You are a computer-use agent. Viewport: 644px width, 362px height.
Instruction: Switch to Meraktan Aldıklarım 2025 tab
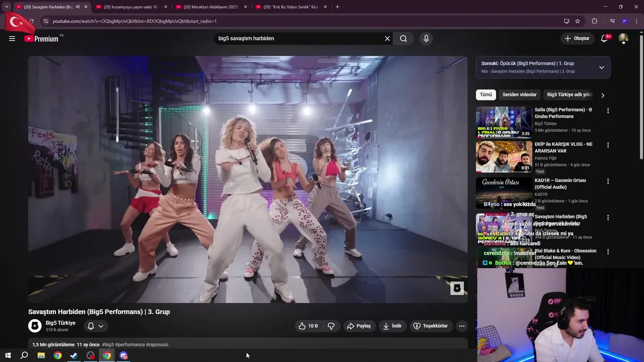point(210,7)
